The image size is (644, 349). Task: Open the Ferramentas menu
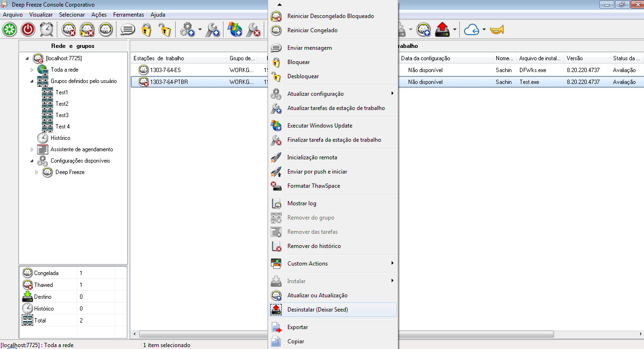(x=128, y=15)
